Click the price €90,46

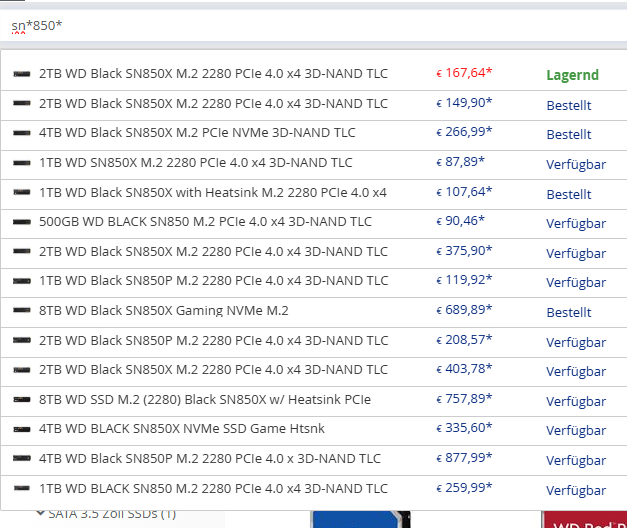pyautogui.click(x=460, y=220)
